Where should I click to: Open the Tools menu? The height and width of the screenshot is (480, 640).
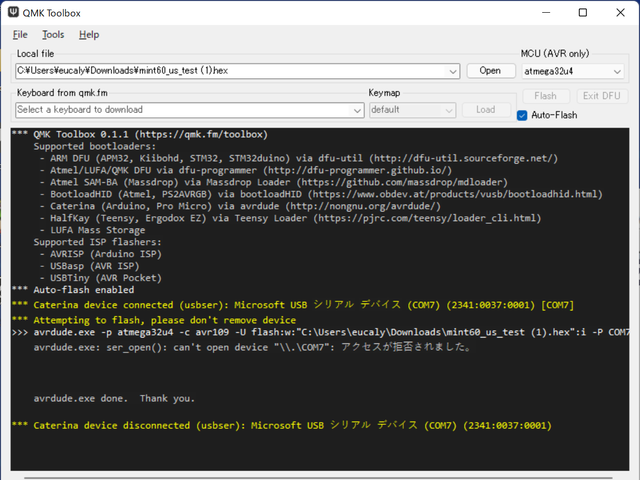(53, 35)
